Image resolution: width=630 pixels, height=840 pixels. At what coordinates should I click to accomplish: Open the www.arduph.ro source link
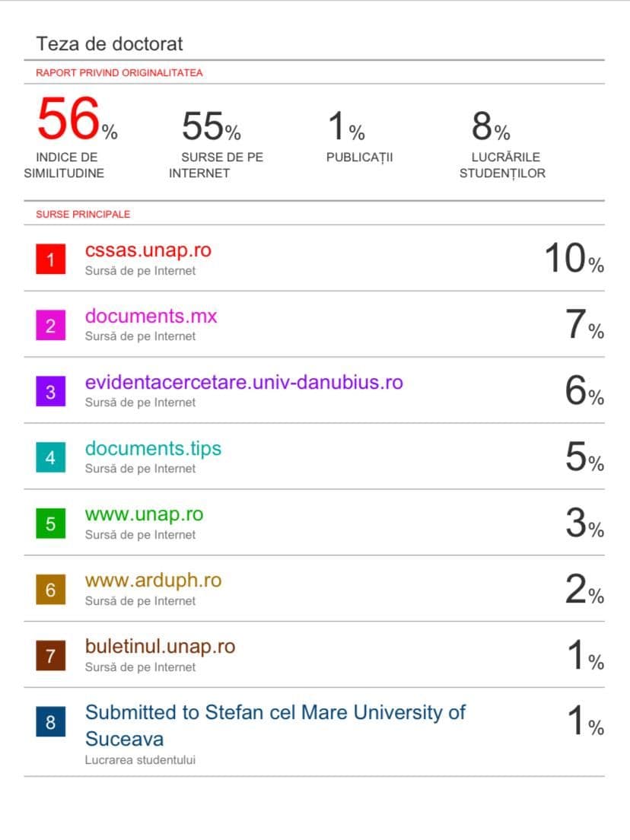click(x=153, y=581)
